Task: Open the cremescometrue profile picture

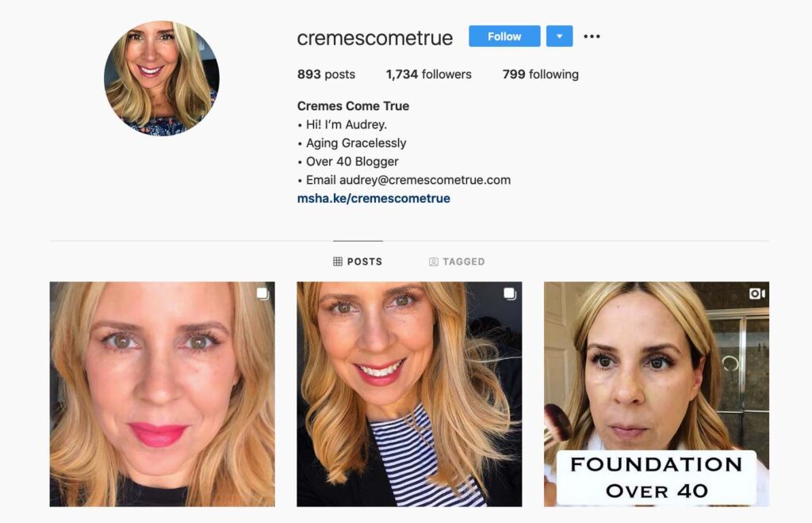Action: (162, 78)
